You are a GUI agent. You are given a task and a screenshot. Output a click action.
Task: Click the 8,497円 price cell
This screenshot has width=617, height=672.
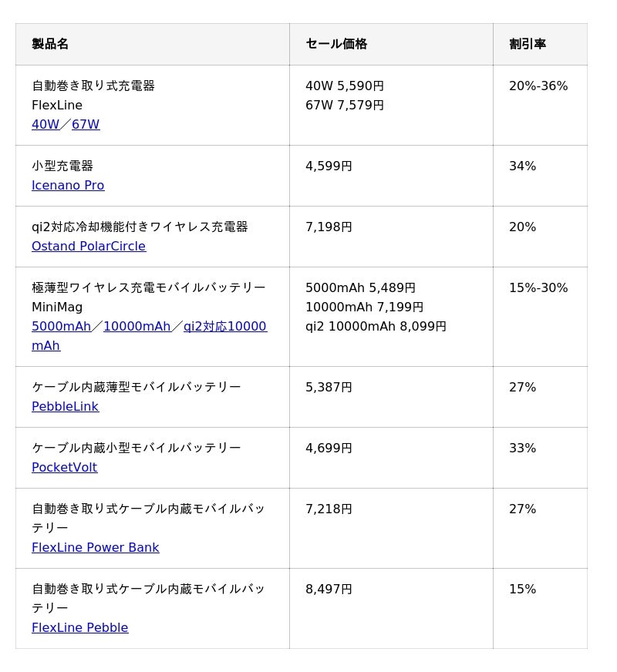coord(329,590)
